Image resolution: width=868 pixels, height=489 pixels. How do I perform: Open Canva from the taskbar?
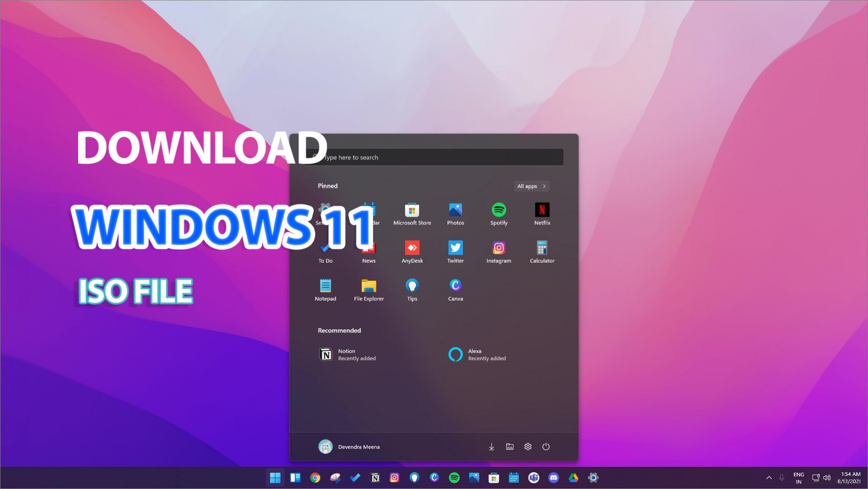(434, 478)
